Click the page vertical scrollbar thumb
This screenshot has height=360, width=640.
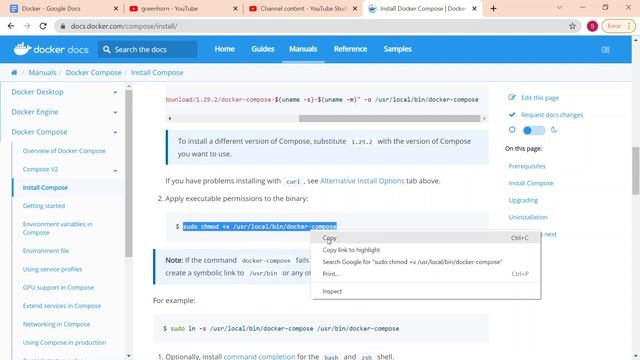(x=636, y=171)
